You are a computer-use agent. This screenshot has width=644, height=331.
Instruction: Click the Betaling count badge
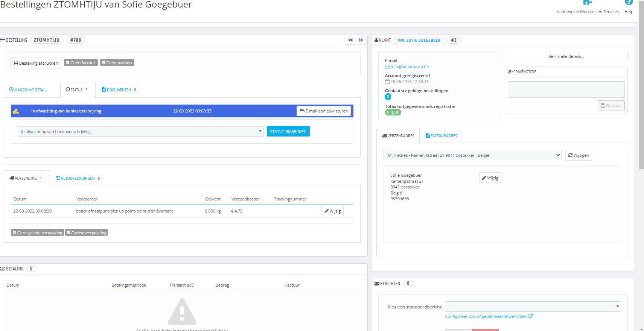click(31, 269)
